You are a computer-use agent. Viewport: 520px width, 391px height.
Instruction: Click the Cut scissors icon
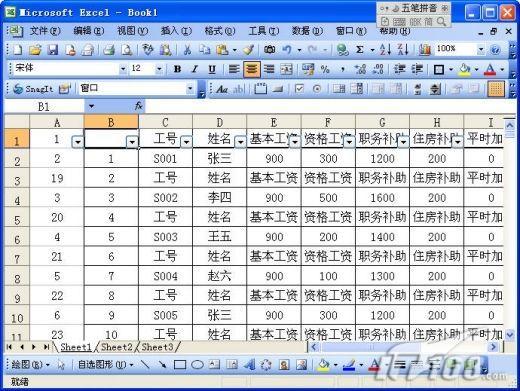187,50
